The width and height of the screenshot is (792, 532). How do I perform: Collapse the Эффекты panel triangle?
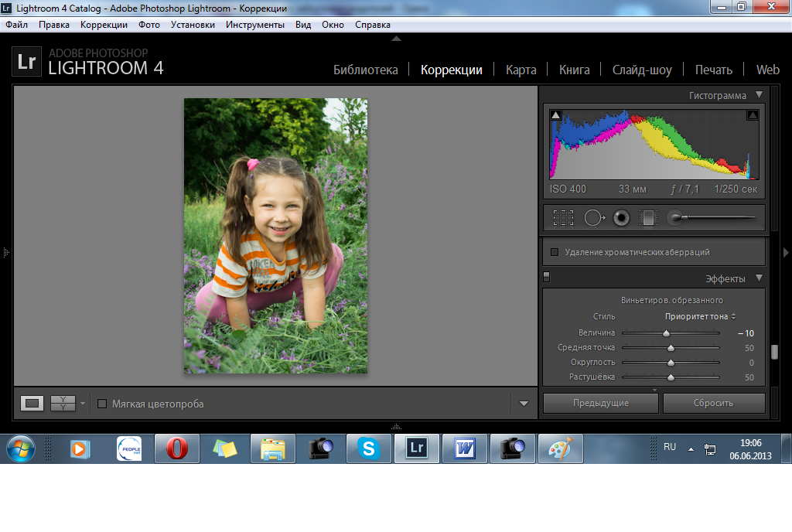[x=759, y=278]
